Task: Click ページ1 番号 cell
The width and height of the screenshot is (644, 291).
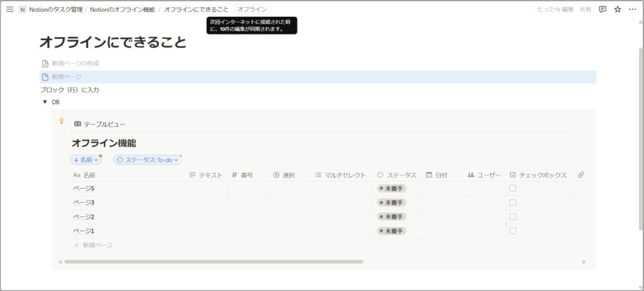Action: 248,231
